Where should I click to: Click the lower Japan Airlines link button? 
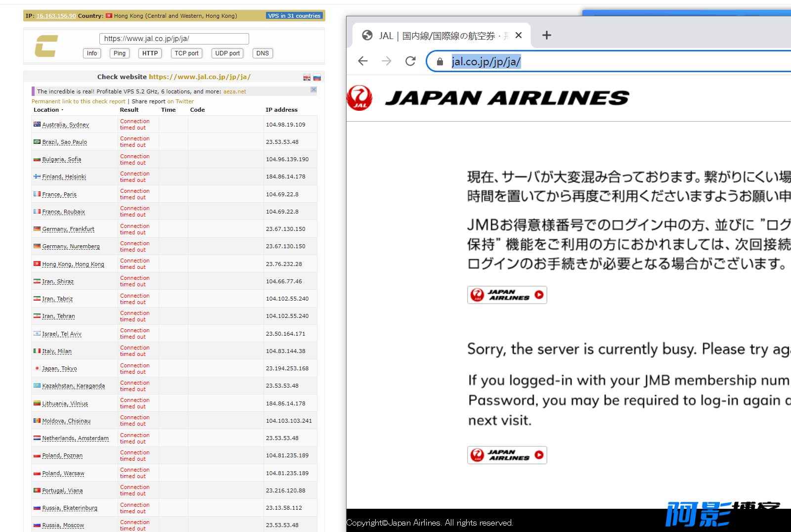coord(507,455)
